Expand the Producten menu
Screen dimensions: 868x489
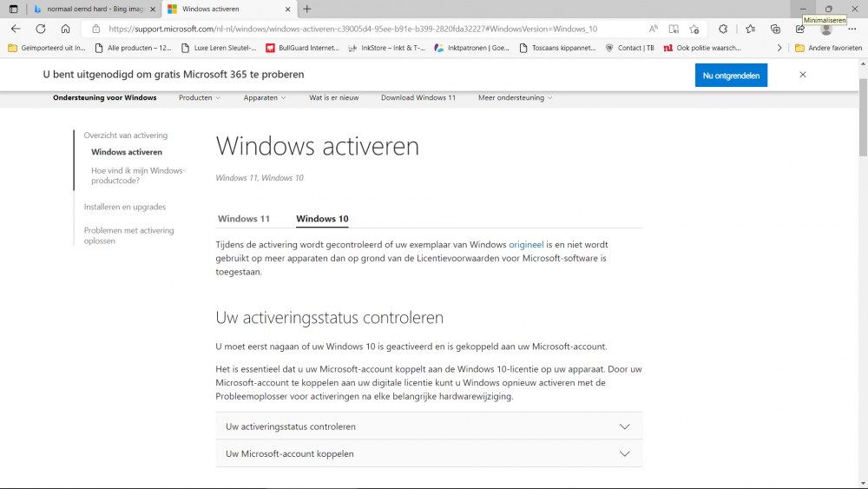tap(200, 97)
